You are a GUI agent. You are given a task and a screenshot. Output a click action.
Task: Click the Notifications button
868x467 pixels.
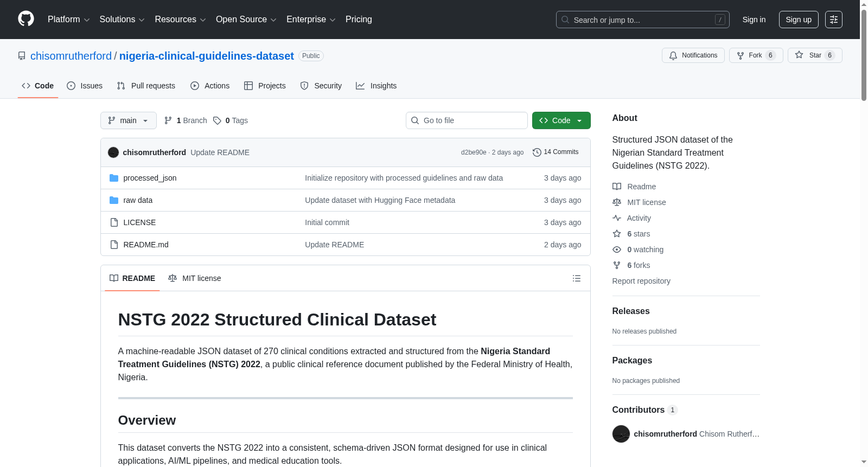[x=693, y=55]
